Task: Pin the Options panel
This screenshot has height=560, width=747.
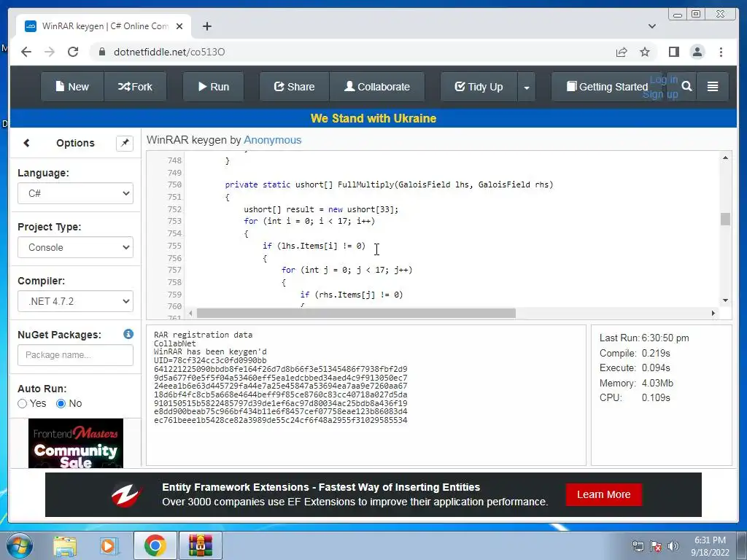Action: tap(125, 143)
